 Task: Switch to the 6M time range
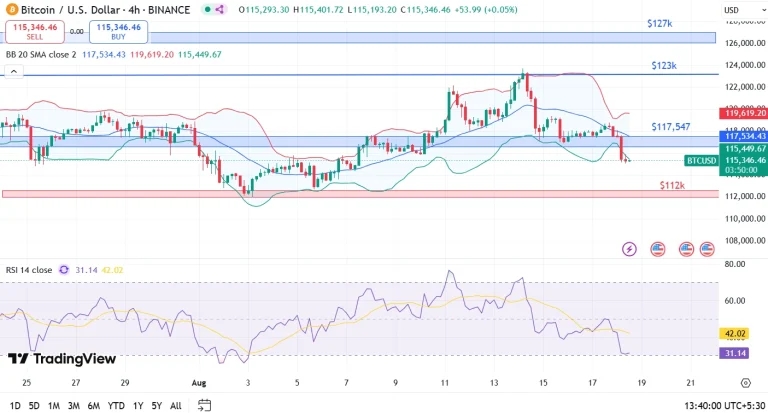click(x=93, y=405)
